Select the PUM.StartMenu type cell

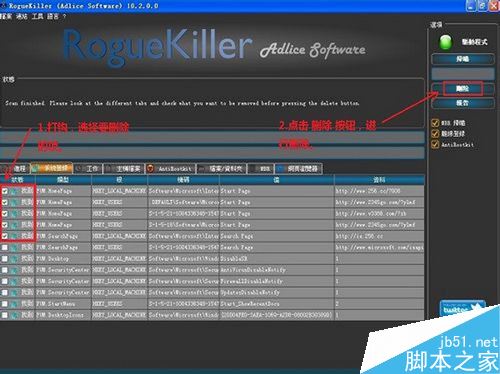[x=63, y=304]
